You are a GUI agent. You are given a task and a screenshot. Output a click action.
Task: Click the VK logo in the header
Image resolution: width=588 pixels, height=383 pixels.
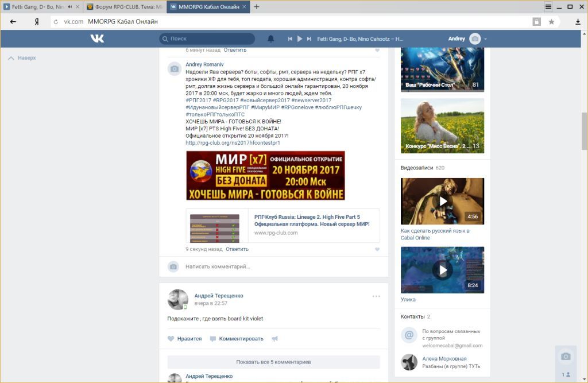(x=97, y=38)
